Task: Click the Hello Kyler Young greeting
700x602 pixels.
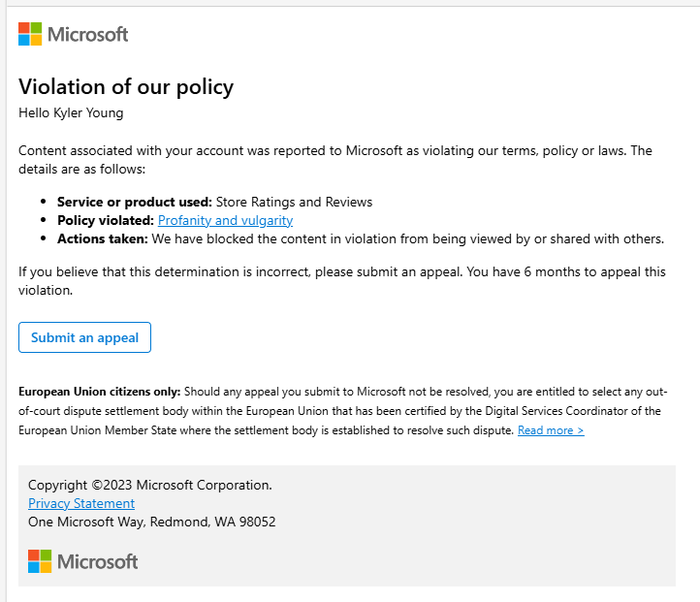Action: tap(71, 112)
